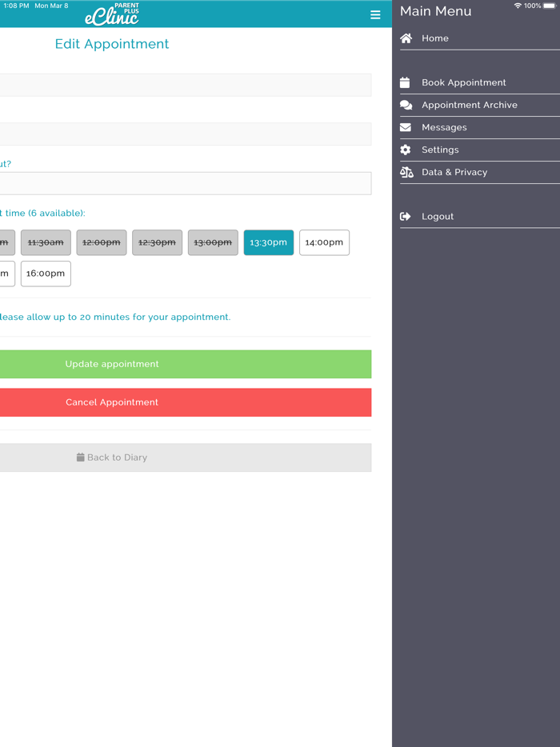Click the Settings gear icon

405,150
